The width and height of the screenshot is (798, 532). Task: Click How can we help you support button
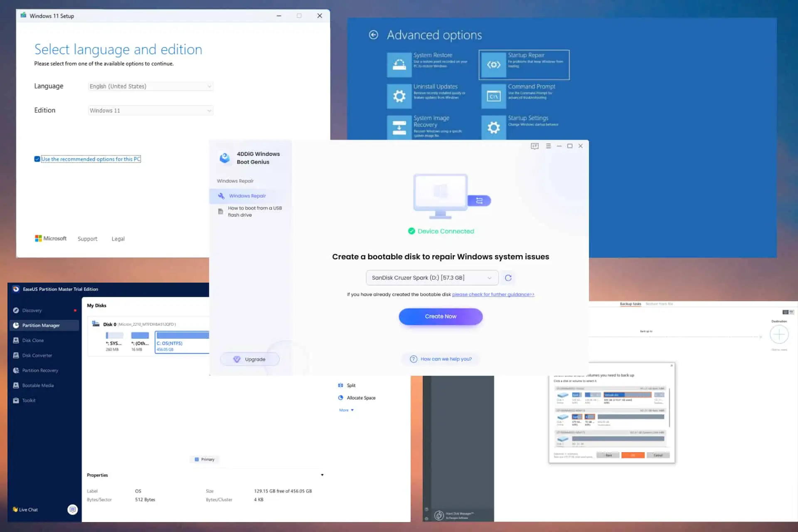click(441, 358)
